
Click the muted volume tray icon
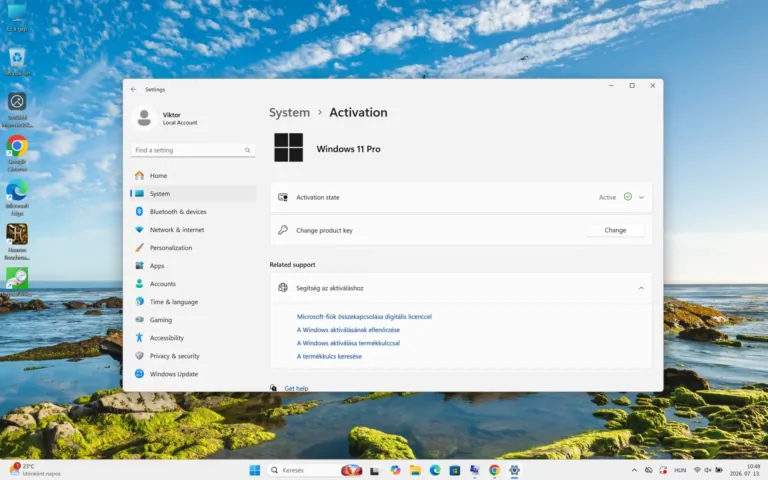[708, 470]
